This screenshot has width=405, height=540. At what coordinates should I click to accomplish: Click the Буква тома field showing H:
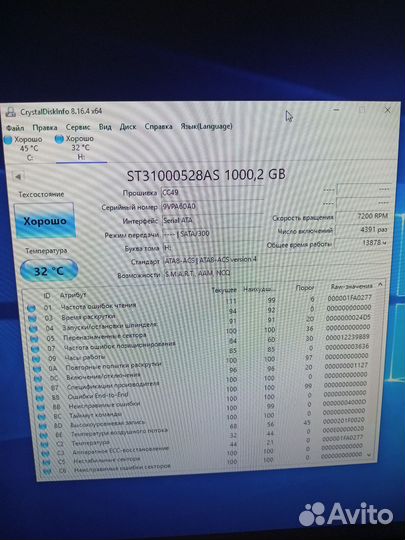(x=212, y=247)
